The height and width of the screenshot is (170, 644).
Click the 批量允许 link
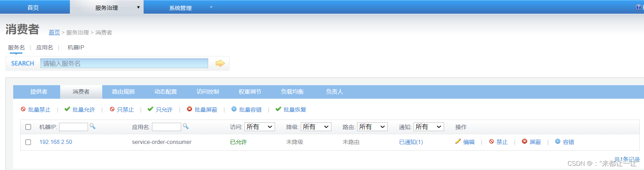coord(84,110)
